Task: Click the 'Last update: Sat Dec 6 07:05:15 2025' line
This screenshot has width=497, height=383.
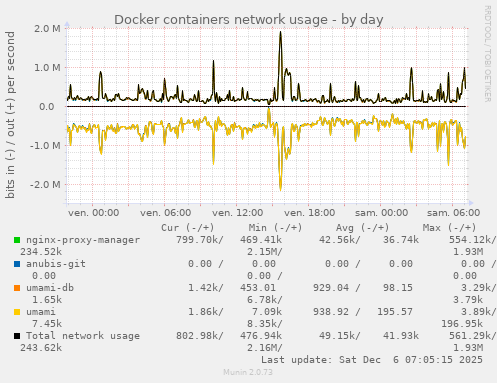Action: pyautogui.click(x=372, y=360)
